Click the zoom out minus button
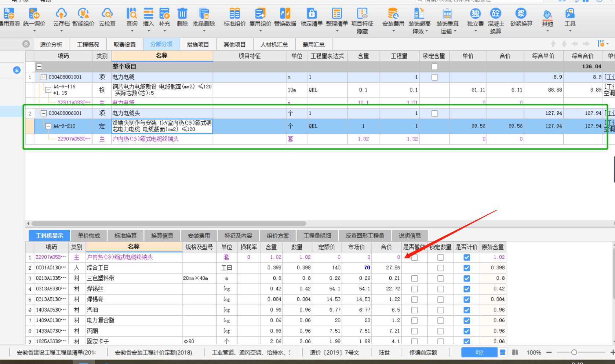Image resolution: width=615 pixels, height=364 pixels. 549,352
